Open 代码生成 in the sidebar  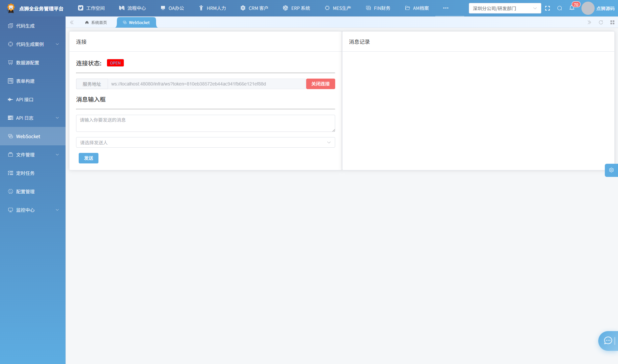coord(33,26)
